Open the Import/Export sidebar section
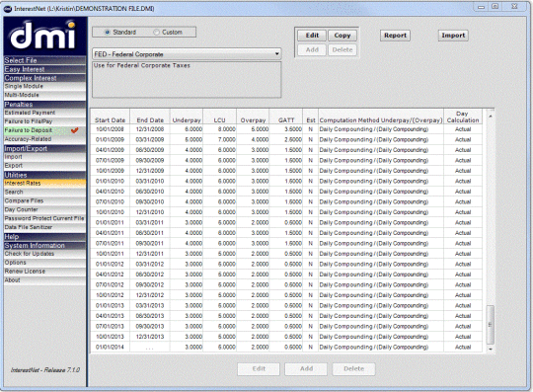Image resolution: width=533 pixels, height=392 pixels. 44,148
